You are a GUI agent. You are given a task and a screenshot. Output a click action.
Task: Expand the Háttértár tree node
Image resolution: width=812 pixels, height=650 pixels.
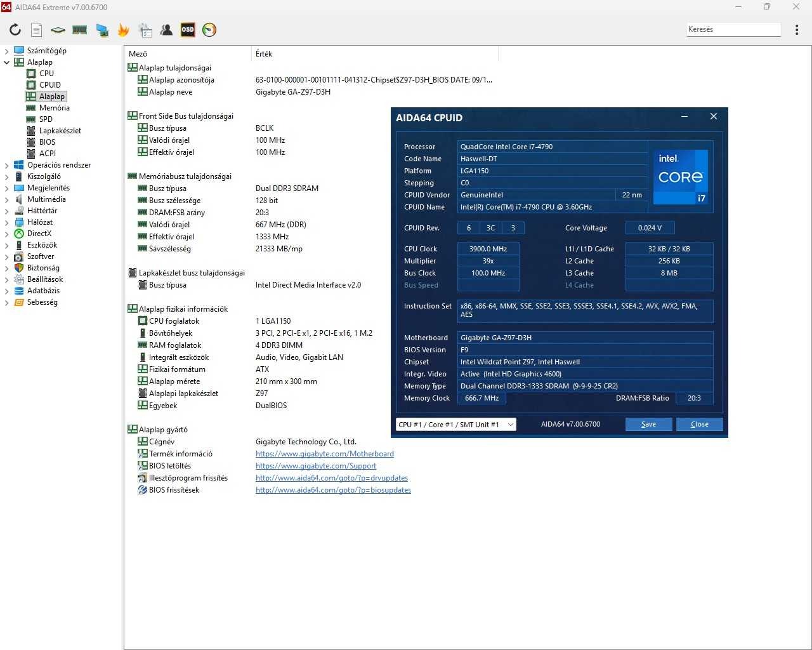pos(6,211)
